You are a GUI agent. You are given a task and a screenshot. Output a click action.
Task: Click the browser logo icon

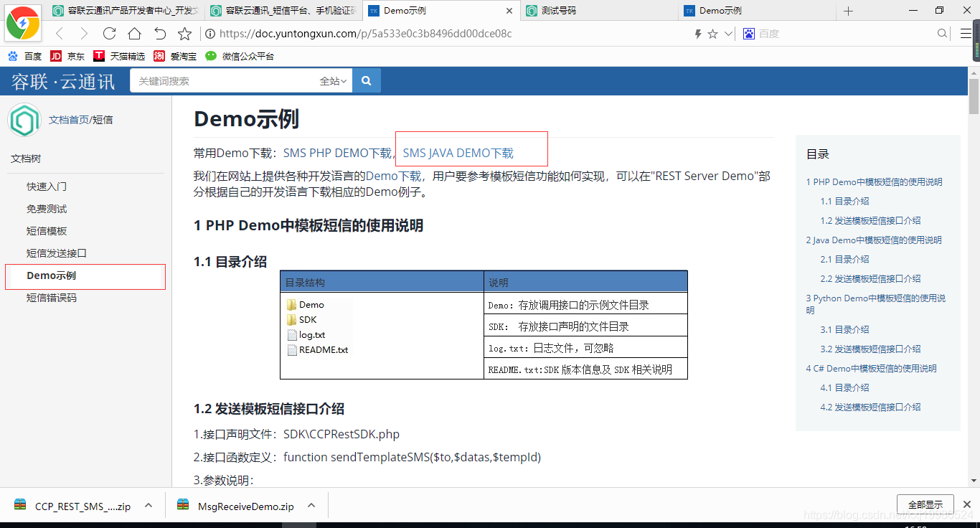(23, 24)
